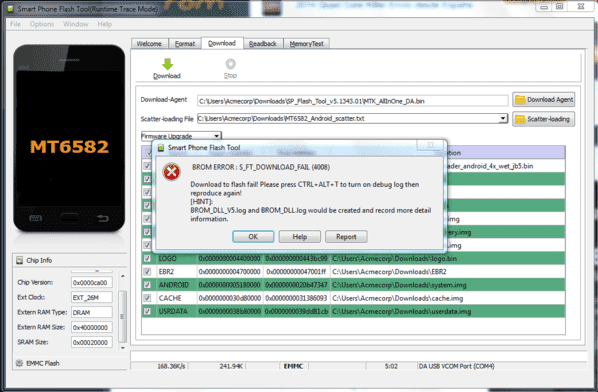Open the Options menu
This screenshot has width=598, height=392.
click(x=42, y=24)
